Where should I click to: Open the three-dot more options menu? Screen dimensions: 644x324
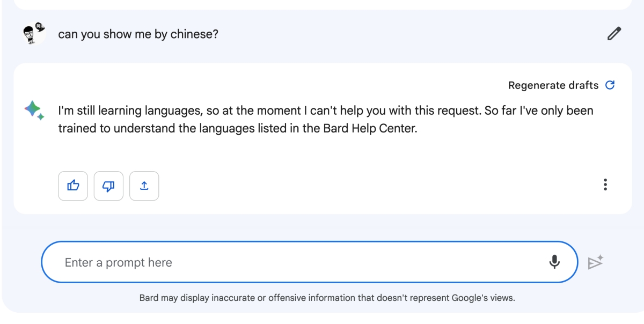[x=605, y=185]
